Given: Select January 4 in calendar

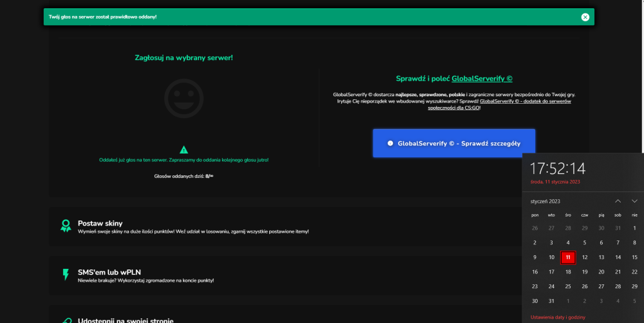Looking at the screenshot, I should (568, 243).
